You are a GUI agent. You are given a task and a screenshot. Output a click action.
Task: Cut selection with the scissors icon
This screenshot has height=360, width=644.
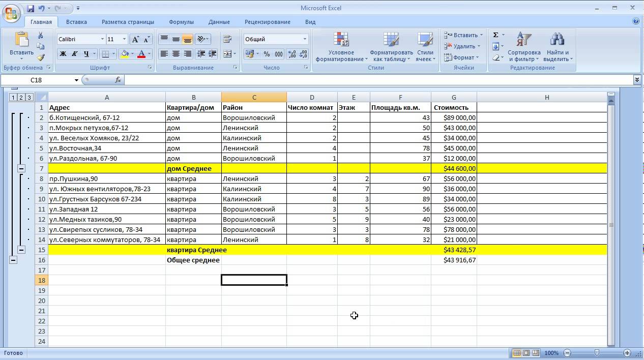point(41,36)
